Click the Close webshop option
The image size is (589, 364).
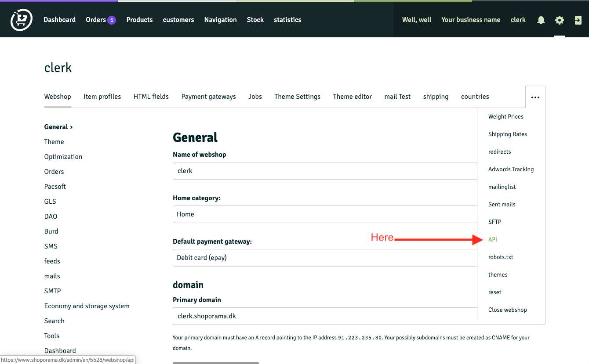508,310
